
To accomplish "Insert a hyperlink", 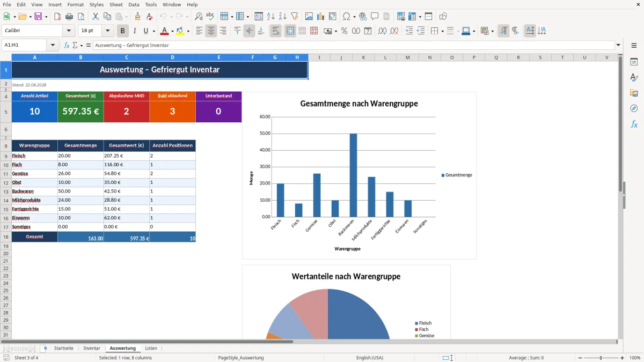I will coord(363,17).
